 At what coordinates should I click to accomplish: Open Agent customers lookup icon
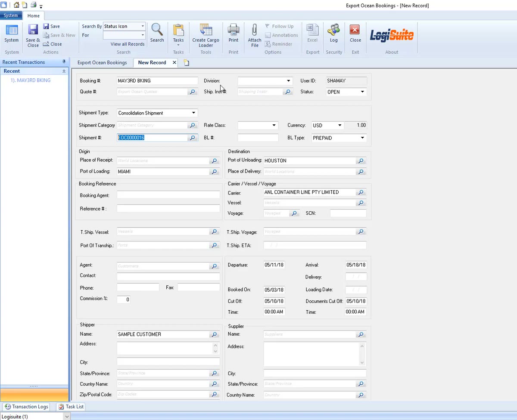pyautogui.click(x=214, y=266)
